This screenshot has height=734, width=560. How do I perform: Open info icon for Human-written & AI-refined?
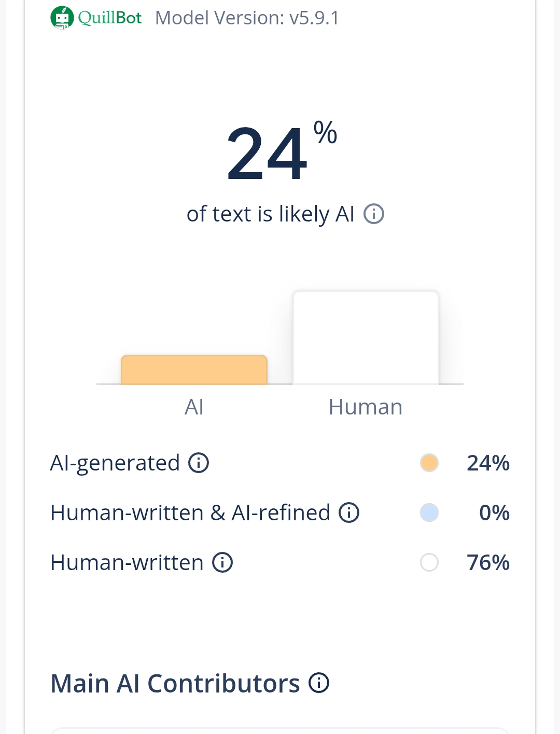(349, 513)
